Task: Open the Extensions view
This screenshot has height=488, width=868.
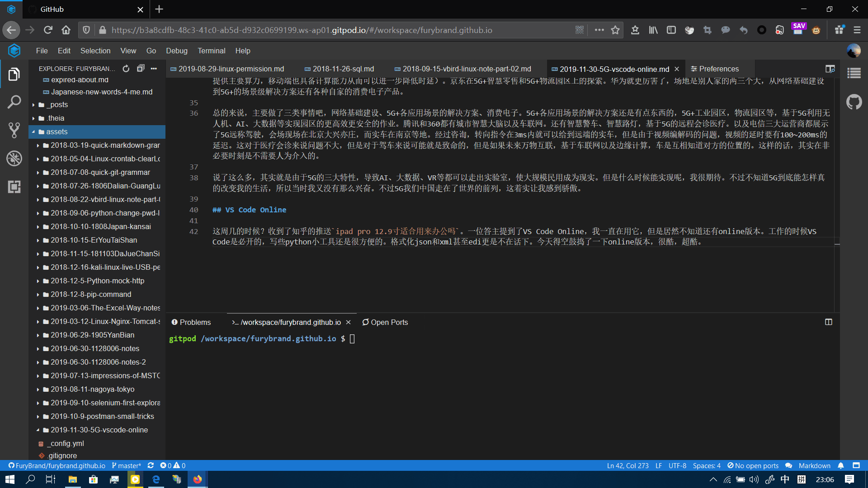Action: 14,187
